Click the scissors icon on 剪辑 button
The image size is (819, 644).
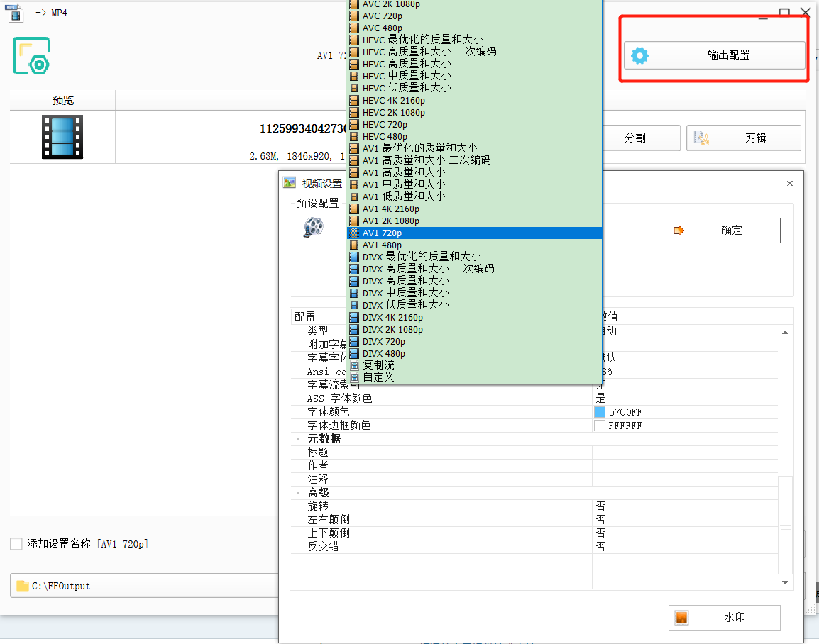701,138
